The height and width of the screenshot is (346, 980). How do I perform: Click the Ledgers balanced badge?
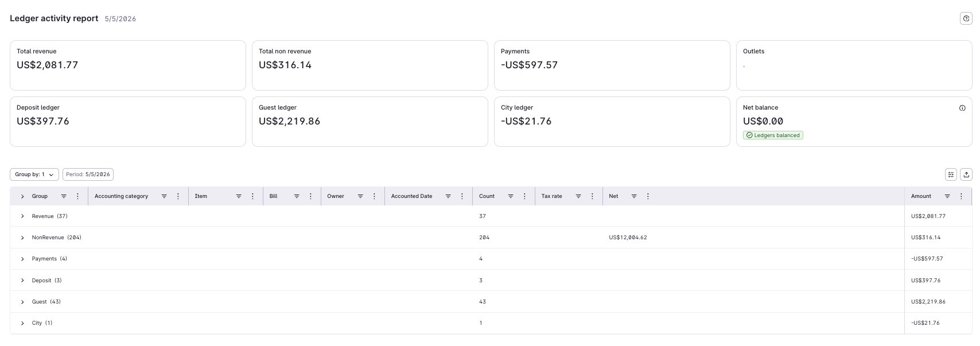click(773, 135)
